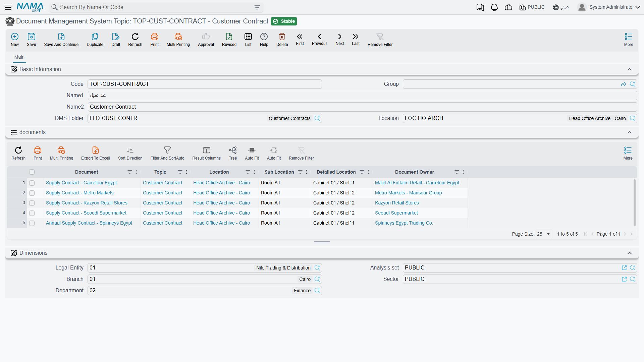The height and width of the screenshot is (362, 644).
Task: Open search filter options dropdown
Action: 257,7
